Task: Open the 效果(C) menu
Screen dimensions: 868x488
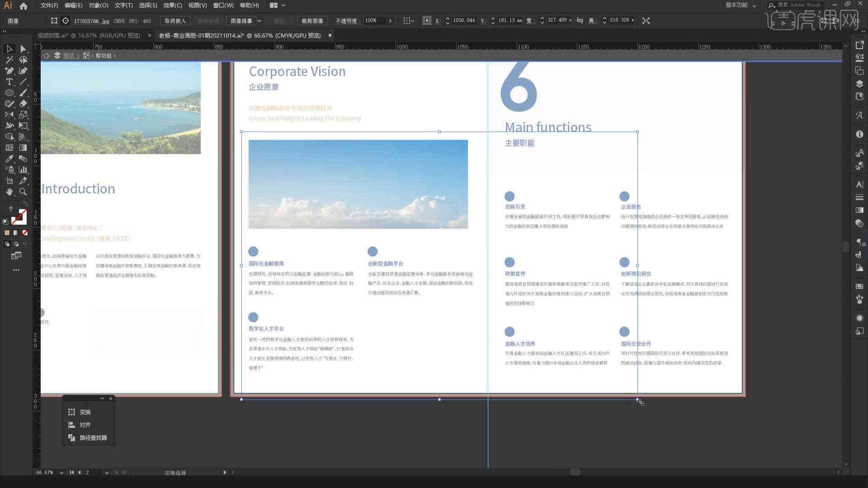Action: [x=173, y=5]
